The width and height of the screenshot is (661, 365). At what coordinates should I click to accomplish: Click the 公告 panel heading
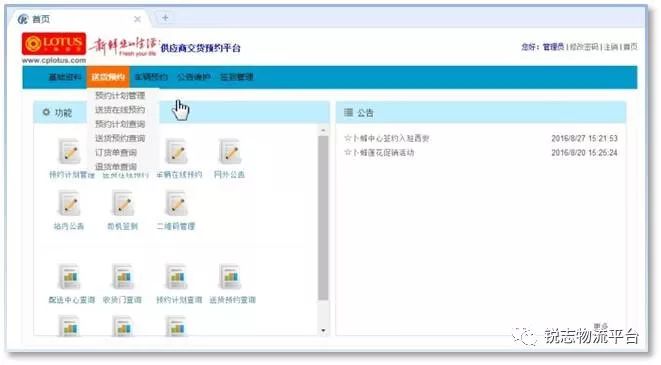365,113
